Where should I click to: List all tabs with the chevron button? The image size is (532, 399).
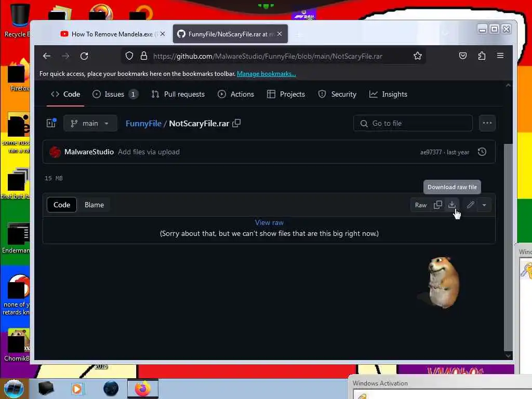pos(446,34)
